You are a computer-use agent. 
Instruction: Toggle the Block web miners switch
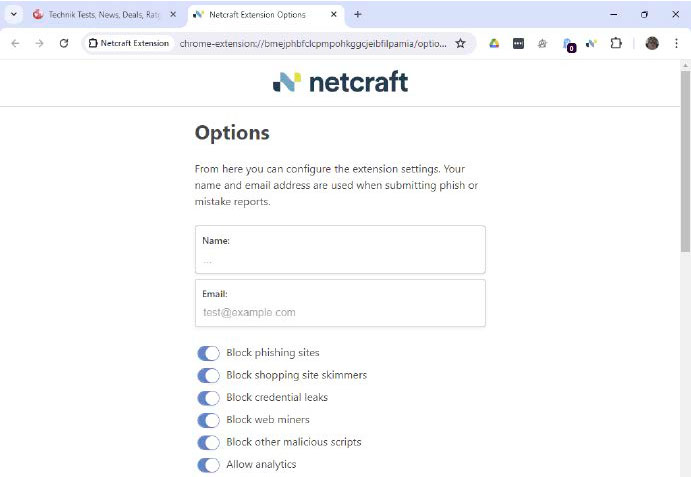click(208, 420)
